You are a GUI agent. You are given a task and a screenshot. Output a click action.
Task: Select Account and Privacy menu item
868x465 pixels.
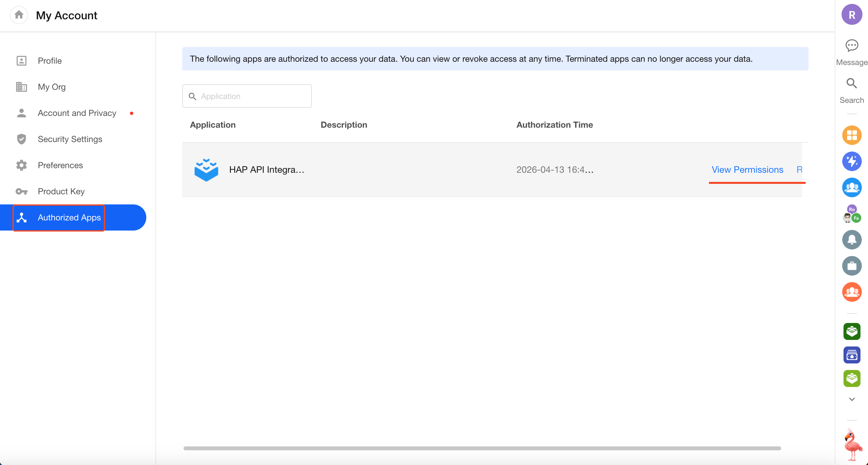tap(77, 113)
